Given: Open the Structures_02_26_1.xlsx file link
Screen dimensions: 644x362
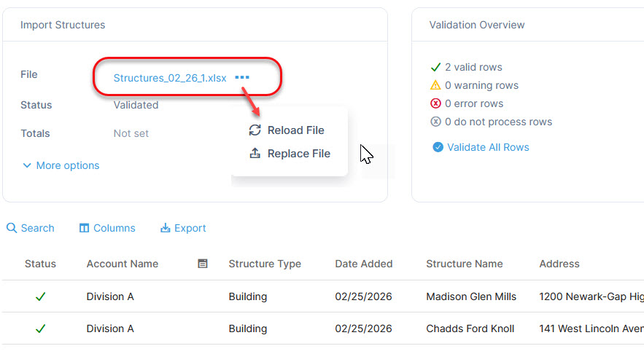Looking at the screenshot, I should pyautogui.click(x=169, y=78).
